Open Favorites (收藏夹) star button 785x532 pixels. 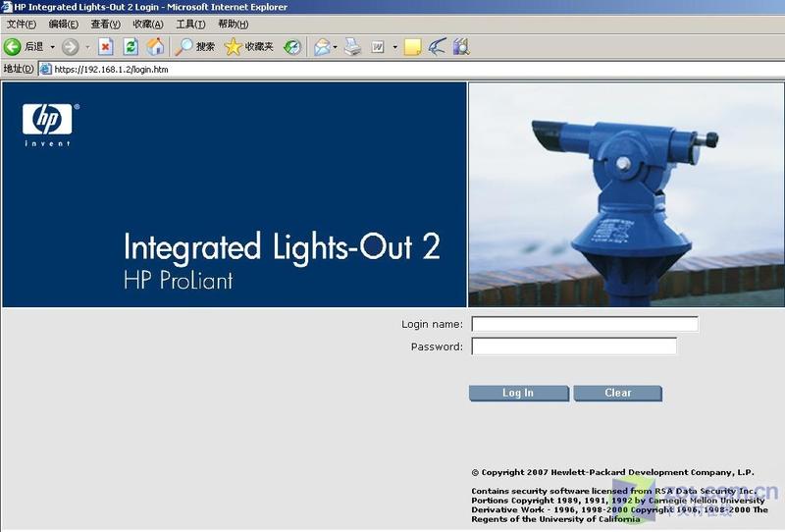coord(249,47)
